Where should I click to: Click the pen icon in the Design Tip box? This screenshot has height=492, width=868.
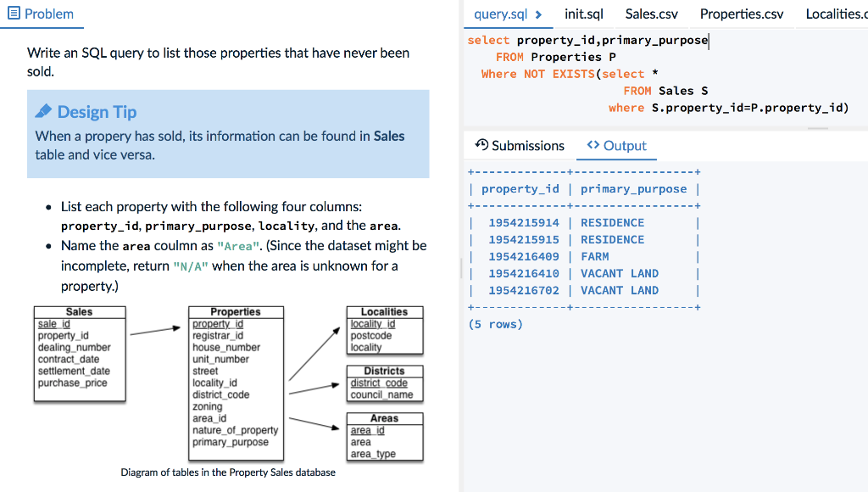point(46,111)
